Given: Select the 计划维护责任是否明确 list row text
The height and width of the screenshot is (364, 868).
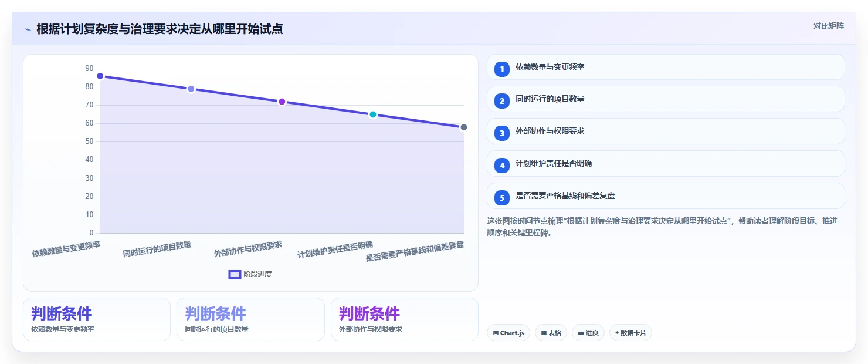Looking at the screenshot, I should click(x=553, y=164).
